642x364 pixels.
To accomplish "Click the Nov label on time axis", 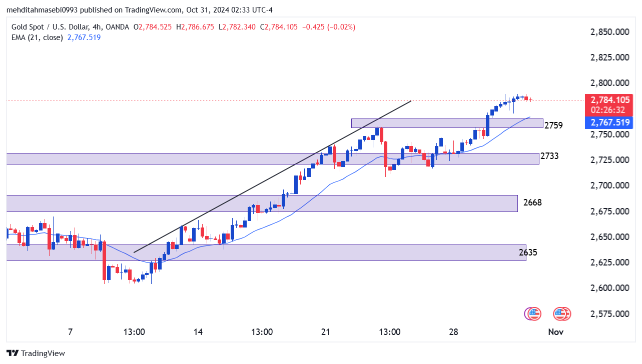I will pyautogui.click(x=555, y=332).
